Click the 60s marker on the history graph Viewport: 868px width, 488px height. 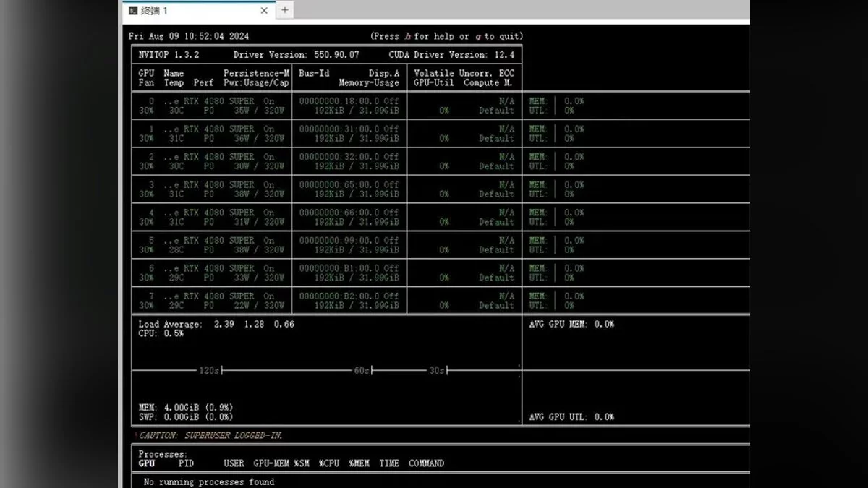click(x=362, y=370)
